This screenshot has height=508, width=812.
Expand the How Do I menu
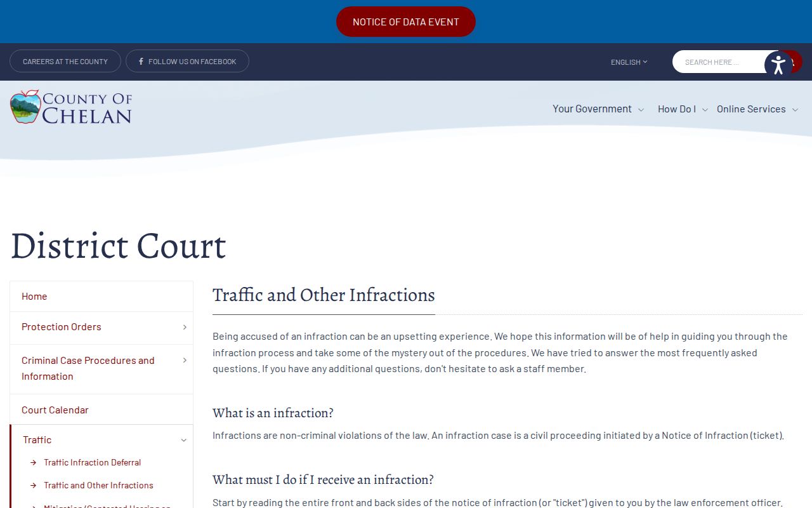tap(683, 109)
